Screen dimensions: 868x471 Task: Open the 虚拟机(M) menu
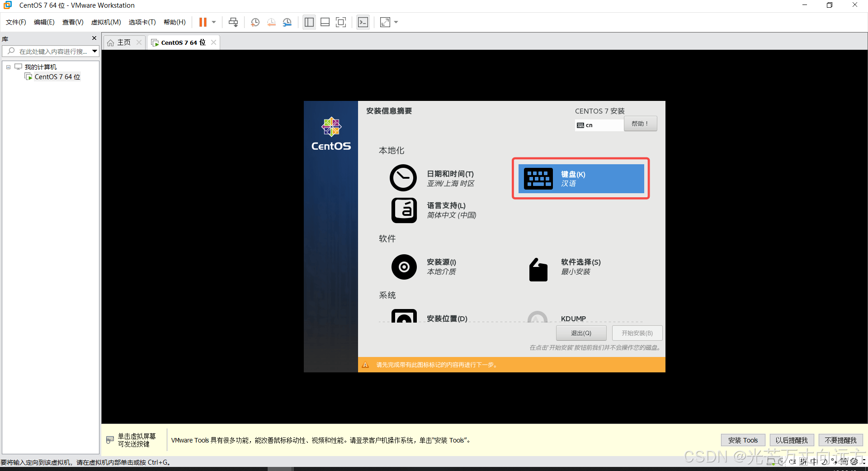106,22
